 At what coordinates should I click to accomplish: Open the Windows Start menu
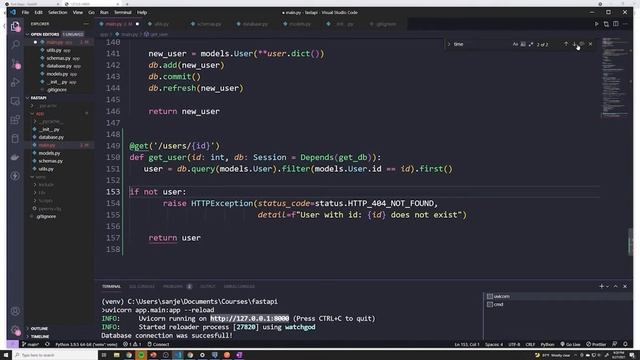[x=6, y=355]
